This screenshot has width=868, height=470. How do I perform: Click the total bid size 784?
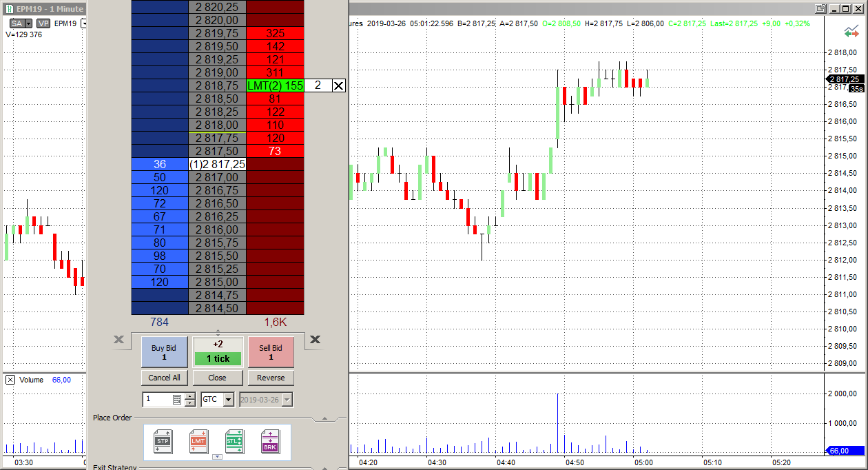(x=160, y=322)
